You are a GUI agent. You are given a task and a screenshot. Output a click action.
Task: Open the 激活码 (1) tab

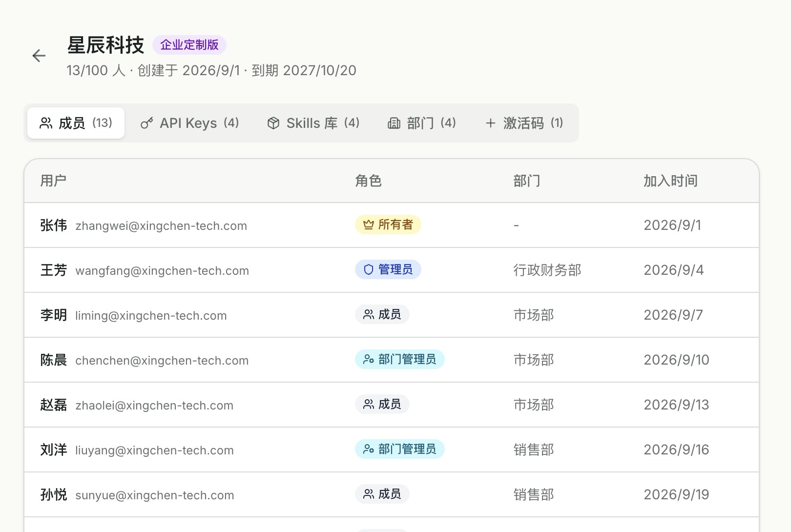click(x=524, y=123)
